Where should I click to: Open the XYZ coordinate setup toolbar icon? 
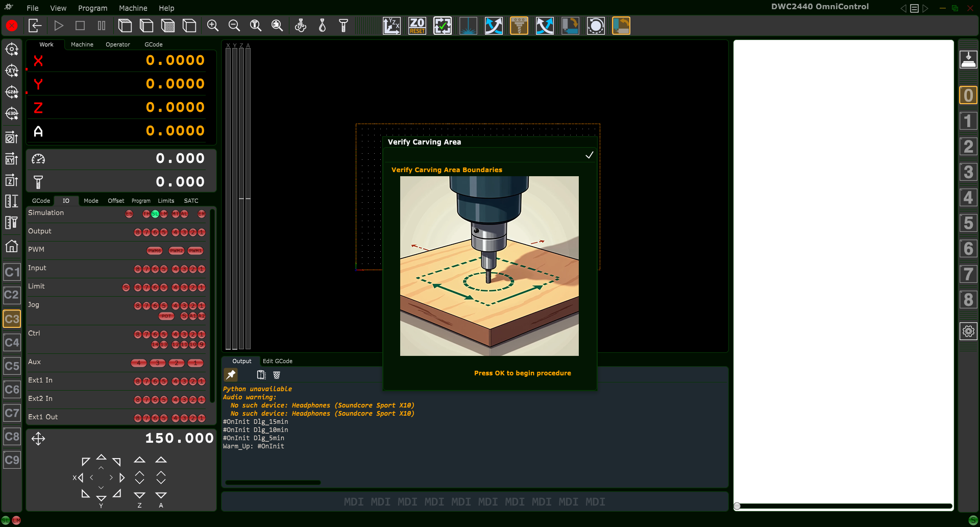[x=392, y=26]
